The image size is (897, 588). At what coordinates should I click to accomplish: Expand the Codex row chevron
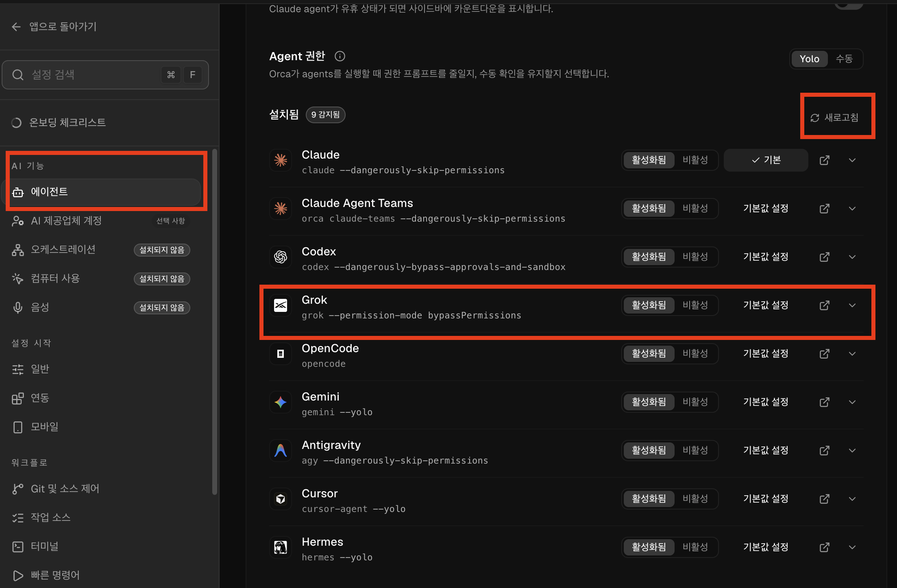click(x=852, y=257)
